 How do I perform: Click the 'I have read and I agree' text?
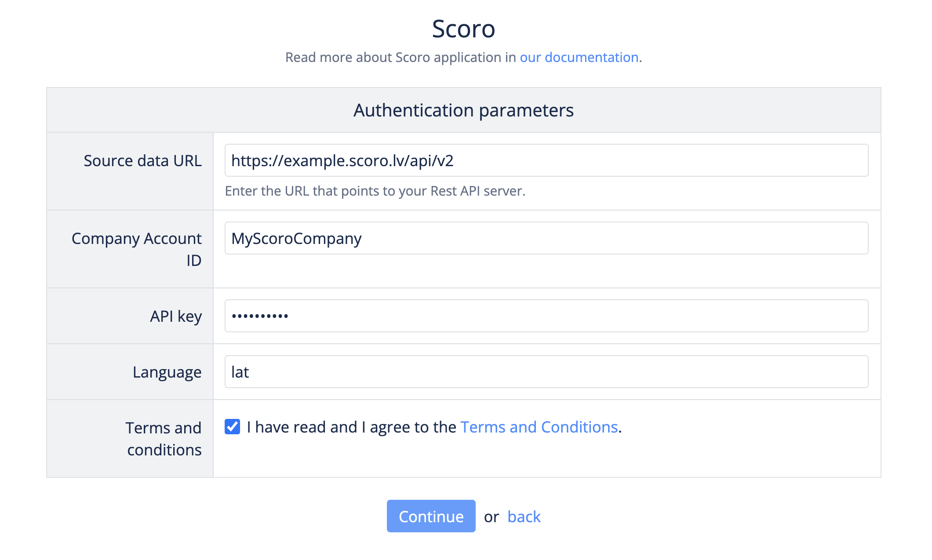tap(351, 427)
